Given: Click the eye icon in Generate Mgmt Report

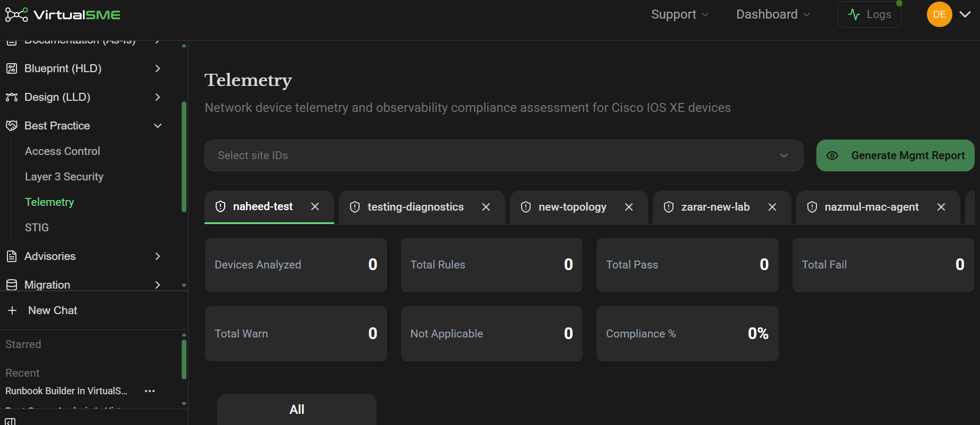Looking at the screenshot, I should point(832,155).
